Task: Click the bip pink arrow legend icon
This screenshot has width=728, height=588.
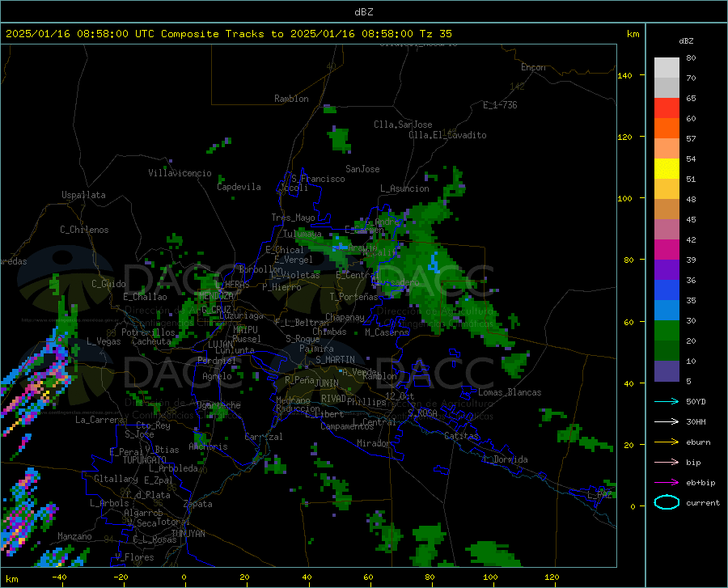Action: (667, 463)
